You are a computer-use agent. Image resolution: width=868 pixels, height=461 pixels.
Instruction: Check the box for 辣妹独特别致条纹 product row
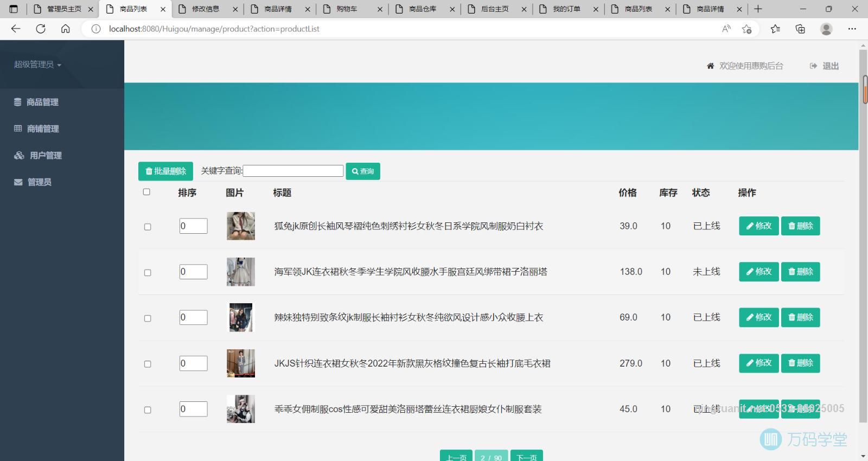click(148, 318)
